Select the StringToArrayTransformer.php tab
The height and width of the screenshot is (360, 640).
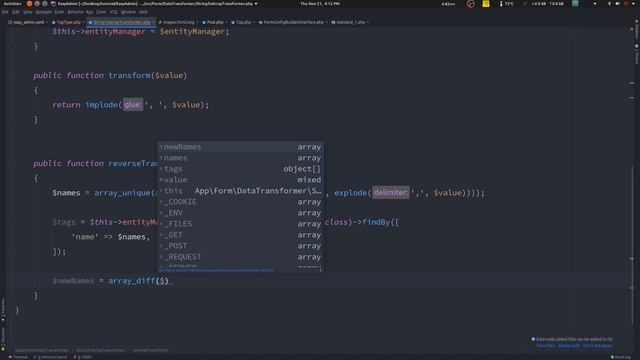click(x=120, y=22)
